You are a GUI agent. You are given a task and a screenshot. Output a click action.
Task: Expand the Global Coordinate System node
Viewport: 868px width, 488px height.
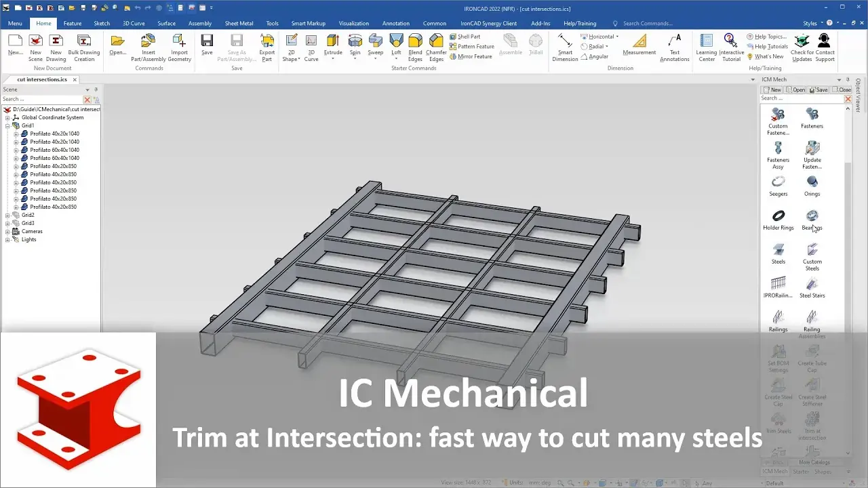(x=7, y=118)
